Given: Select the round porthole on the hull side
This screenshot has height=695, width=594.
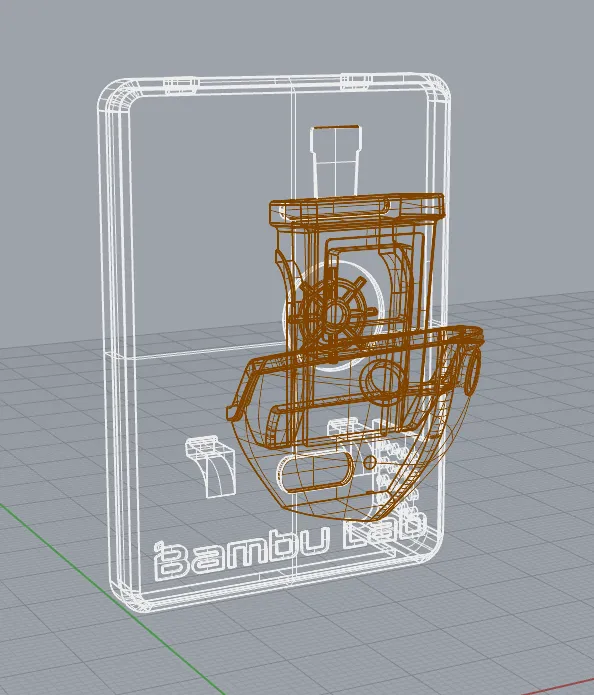Looking at the screenshot, I should click(x=381, y=380).
